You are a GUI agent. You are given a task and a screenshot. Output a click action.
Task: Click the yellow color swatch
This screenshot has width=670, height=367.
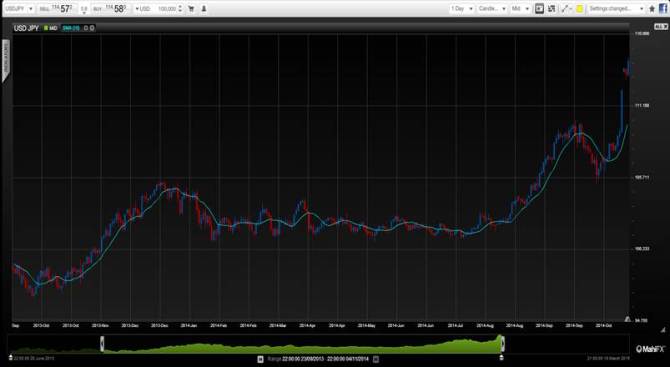coord(580,9)
